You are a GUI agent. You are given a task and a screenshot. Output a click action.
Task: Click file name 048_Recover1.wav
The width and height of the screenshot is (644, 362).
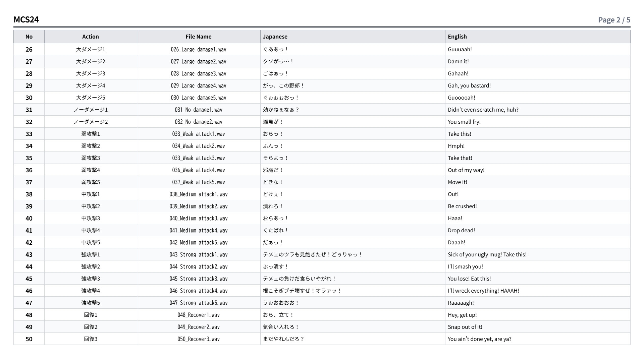tap(199, 315)
